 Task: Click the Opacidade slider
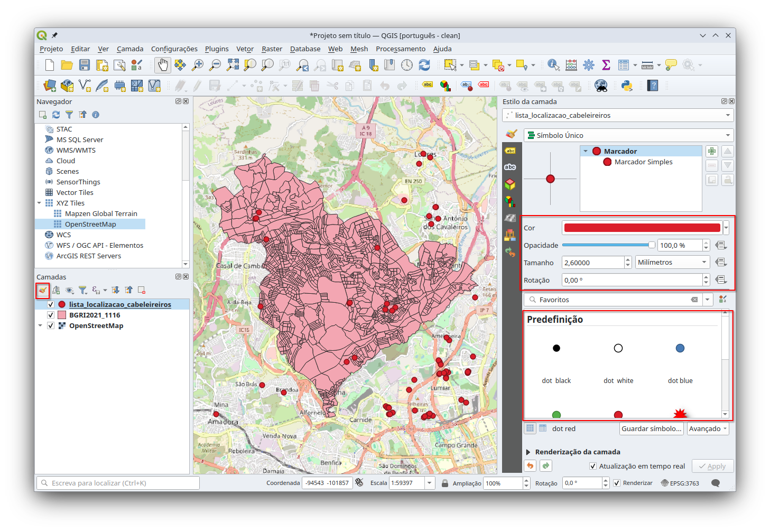tap(608, 245)
